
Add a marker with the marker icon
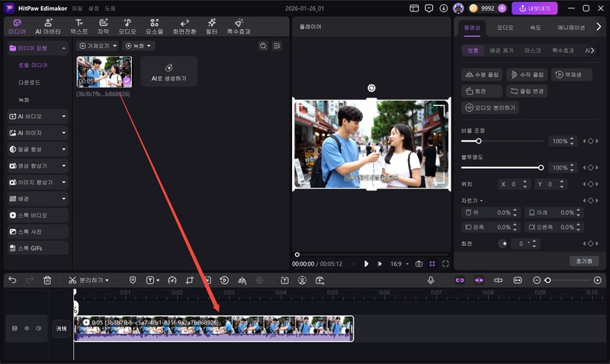pyautogui.click(x=133, y=280)
